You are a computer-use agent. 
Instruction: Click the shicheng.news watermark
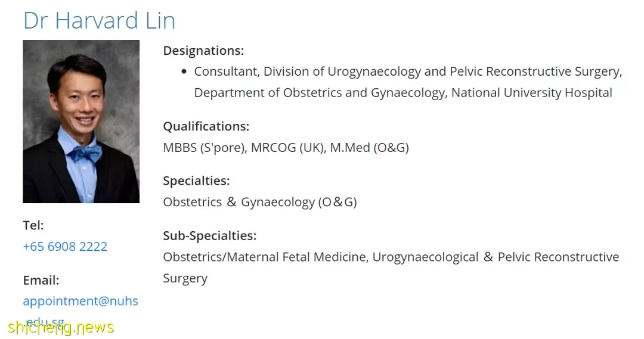tap(60, 328)
